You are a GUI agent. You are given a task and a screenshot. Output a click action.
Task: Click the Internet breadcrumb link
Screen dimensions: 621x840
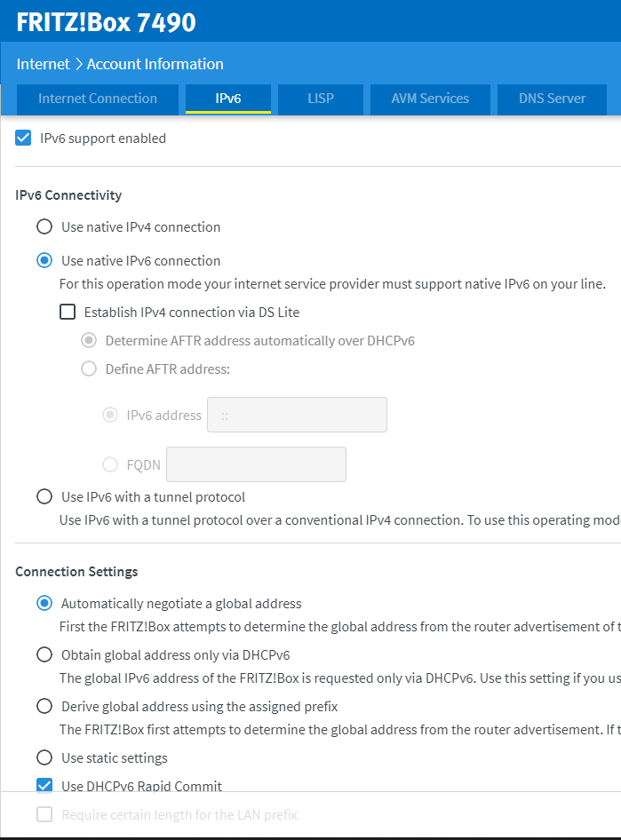pyautogui.click(x=41, y=63)
